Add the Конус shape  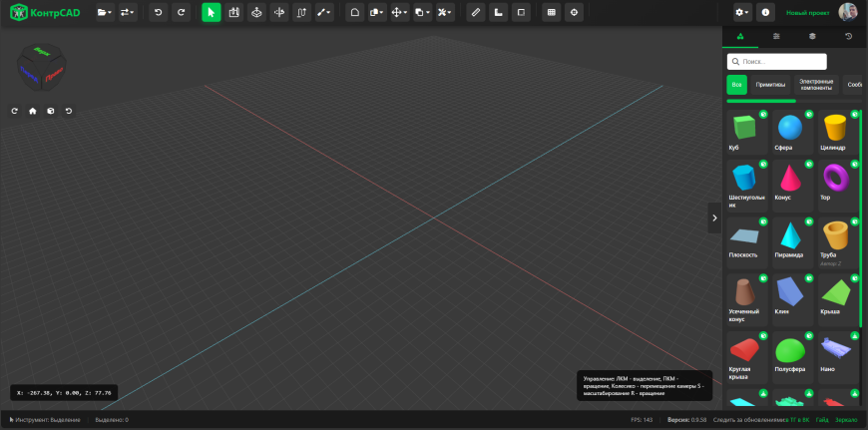point(793,186)
